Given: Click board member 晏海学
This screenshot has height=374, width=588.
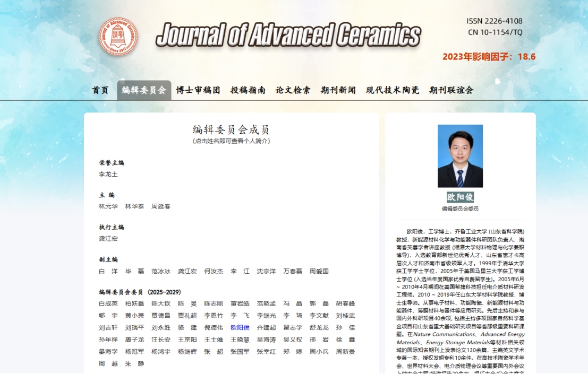Looking at the screenshot, I should [x=108, y=352].
